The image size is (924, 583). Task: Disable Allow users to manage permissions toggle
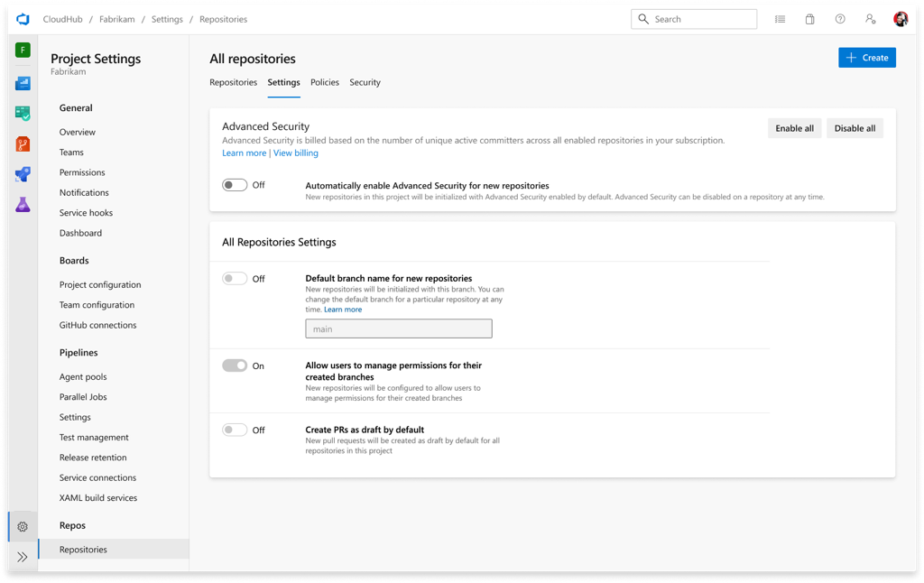pyautogui.click(x=235, y=365)
